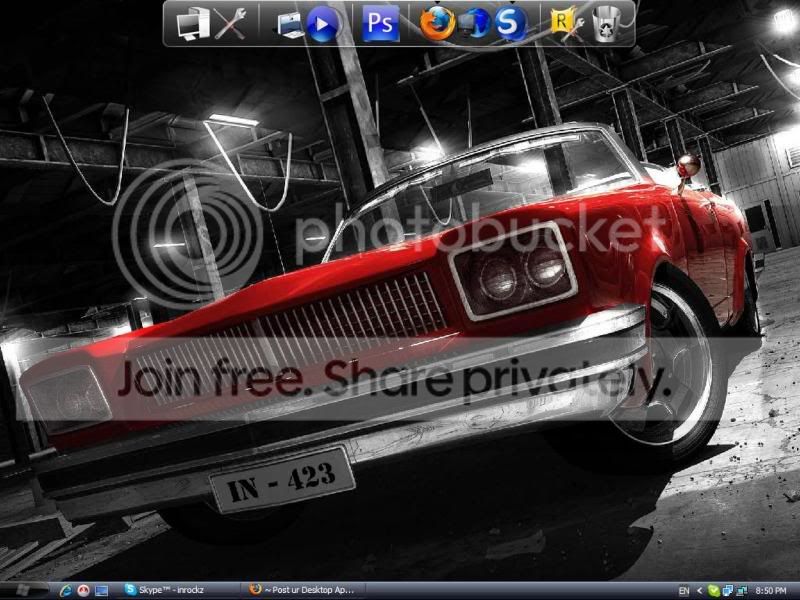Image resolution: width=800 pixels, height=600 pixels.
Task: Expand hidden system tray icons arrow
Action: click(x=699, y=591)
